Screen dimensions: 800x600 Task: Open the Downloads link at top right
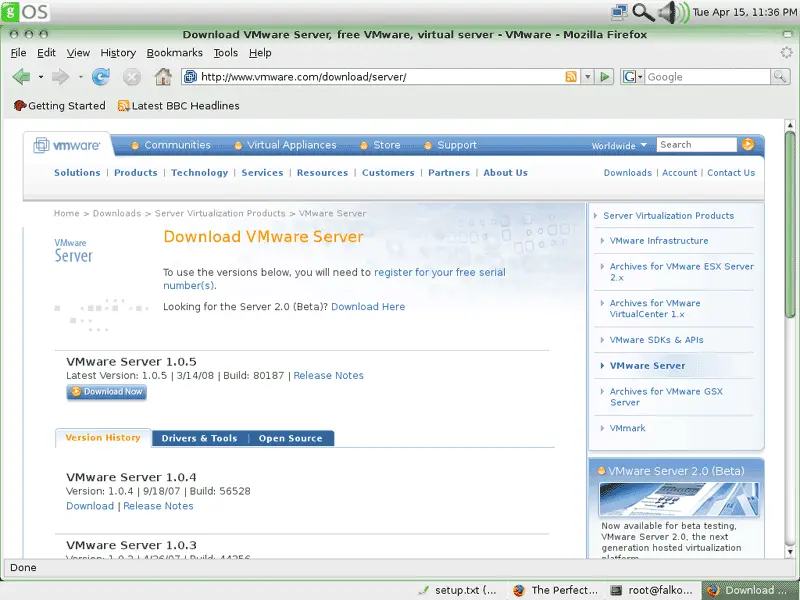coord(628,172)
